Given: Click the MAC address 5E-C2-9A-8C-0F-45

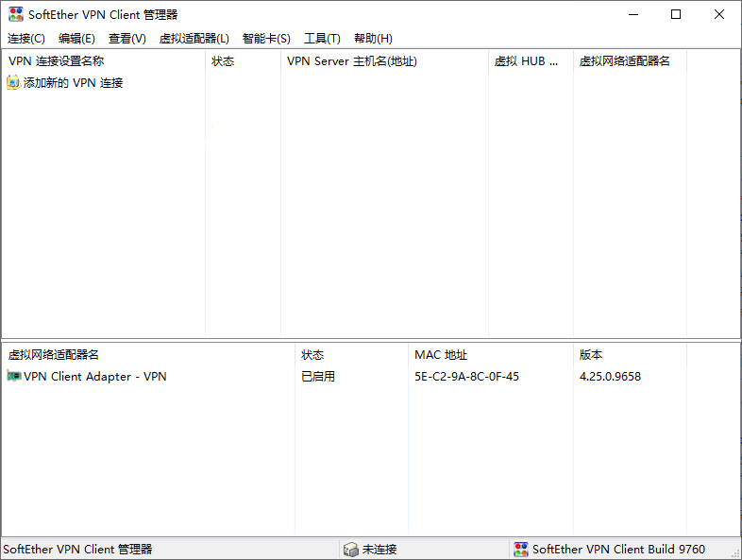Looking at the screenshot, I should tap(466, 377).
